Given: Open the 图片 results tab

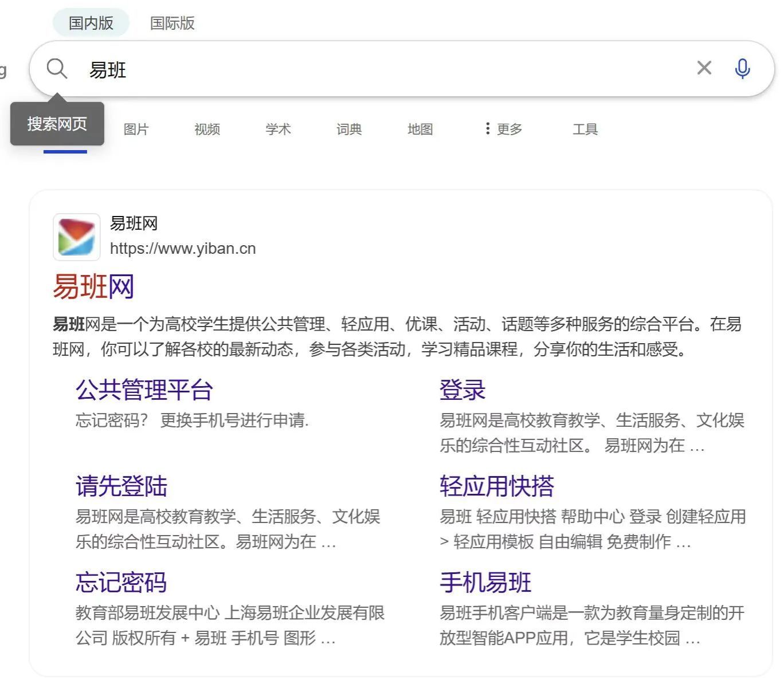Looking at the screenshot, I should [136, 129].
